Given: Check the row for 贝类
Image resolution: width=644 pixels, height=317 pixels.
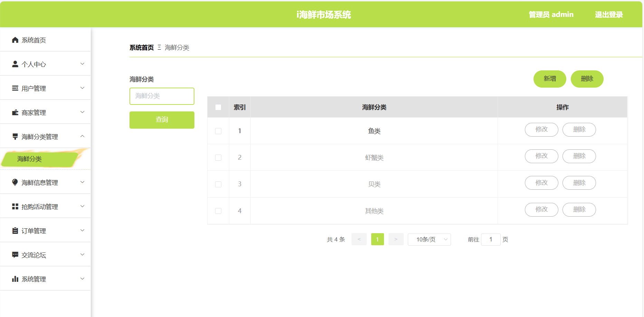Looking at the screenshot, I should [x=218, y=184].
